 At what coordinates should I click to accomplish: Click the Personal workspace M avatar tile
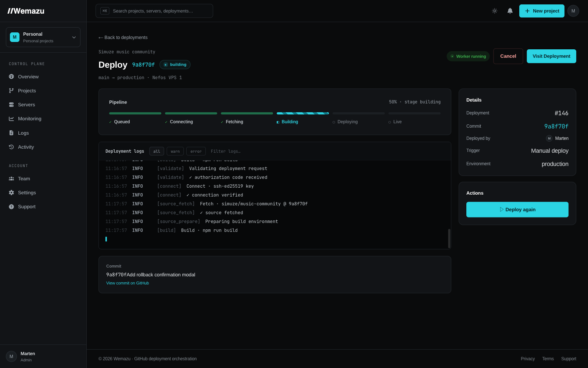pos(15,37)
